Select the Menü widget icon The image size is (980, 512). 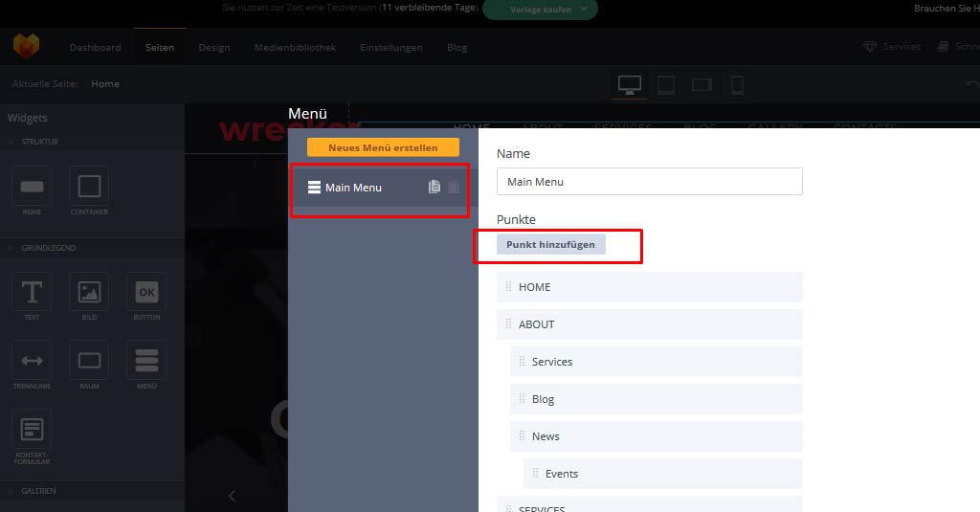click(x=146, y=361)
